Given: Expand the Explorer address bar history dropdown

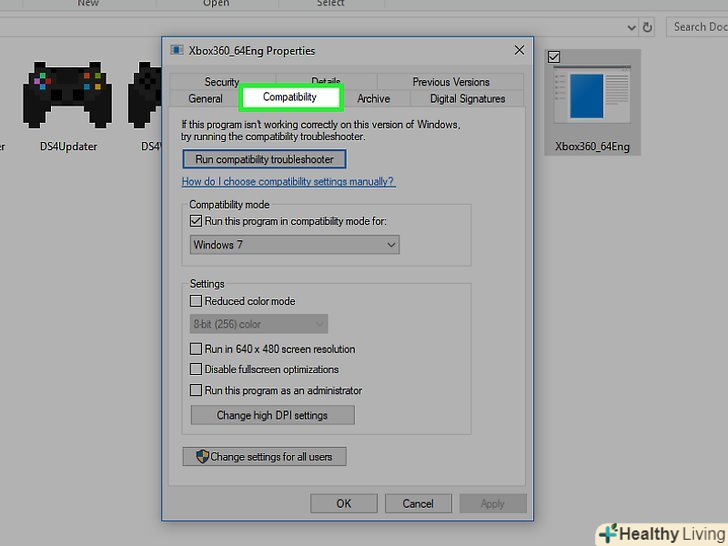Looking at the screenshot, I should (631, 27).
